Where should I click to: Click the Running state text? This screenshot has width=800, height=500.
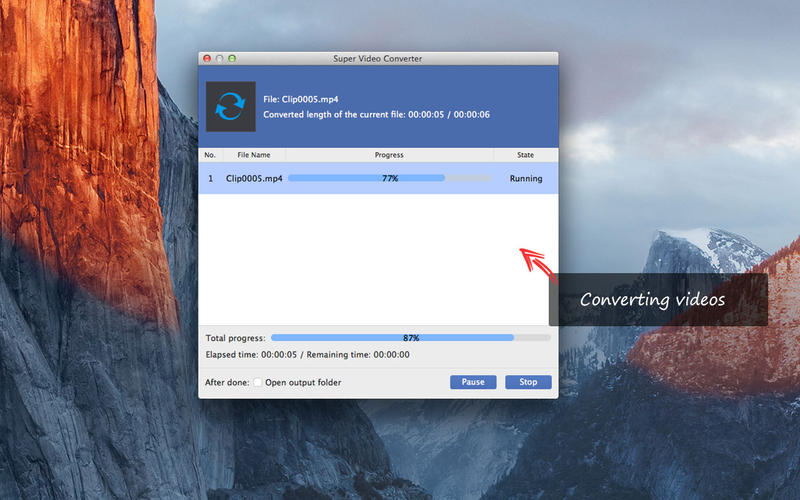(x=526, y=179)
